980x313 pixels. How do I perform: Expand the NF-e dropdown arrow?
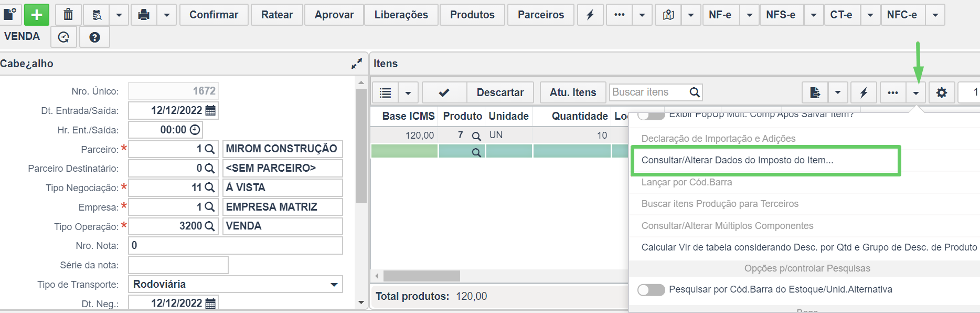(750, 15)
